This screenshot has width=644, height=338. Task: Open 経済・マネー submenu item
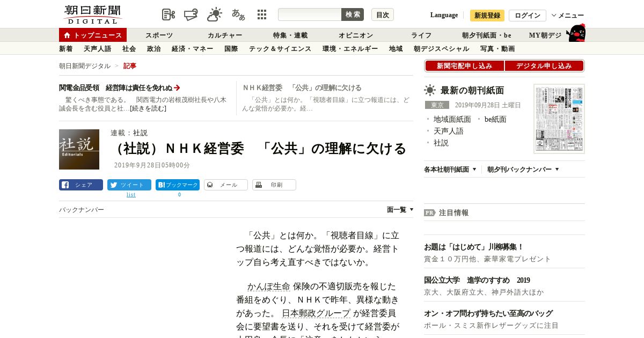(x=193, y=49)
